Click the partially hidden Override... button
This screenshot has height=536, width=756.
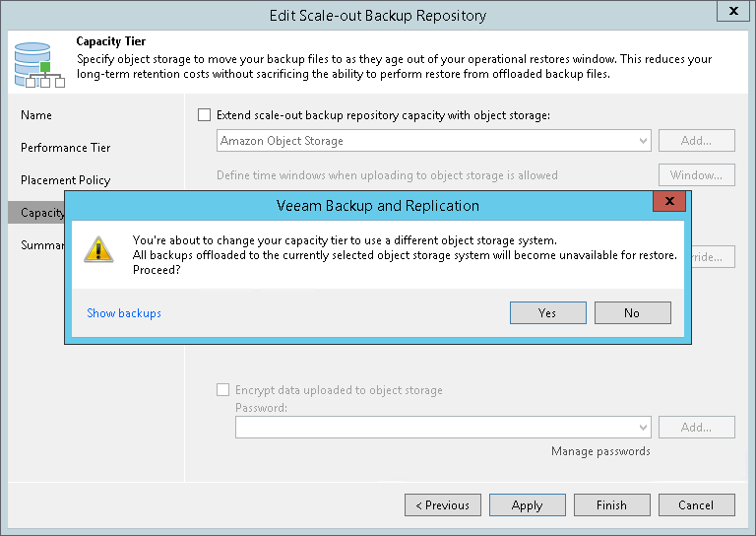pos(714,256)
